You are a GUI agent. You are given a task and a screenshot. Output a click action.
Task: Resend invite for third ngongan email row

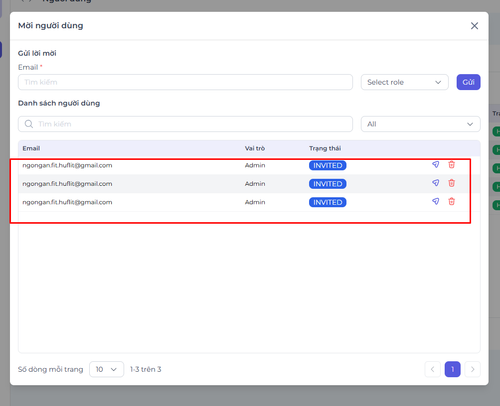[435, 201]
